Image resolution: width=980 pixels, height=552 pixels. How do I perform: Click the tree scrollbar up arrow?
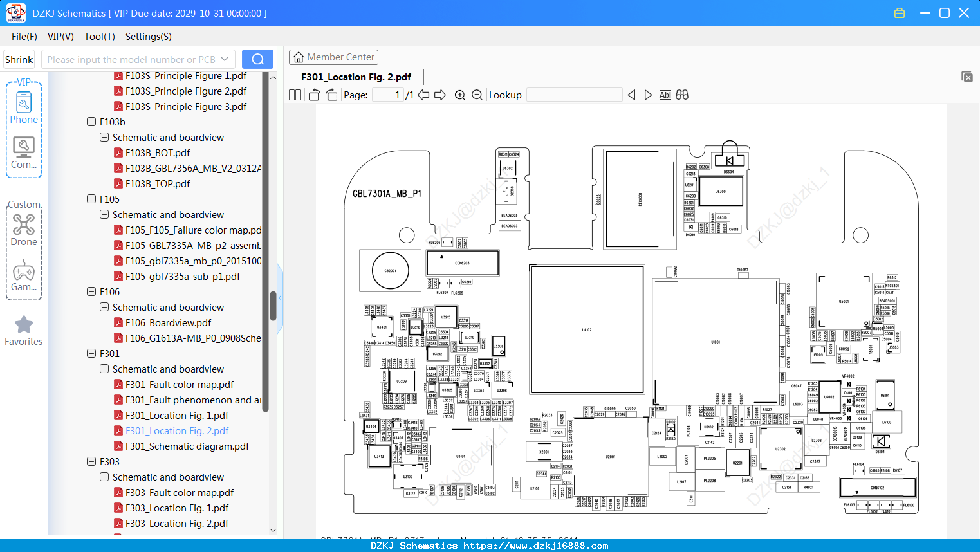(x=273, y=77)
